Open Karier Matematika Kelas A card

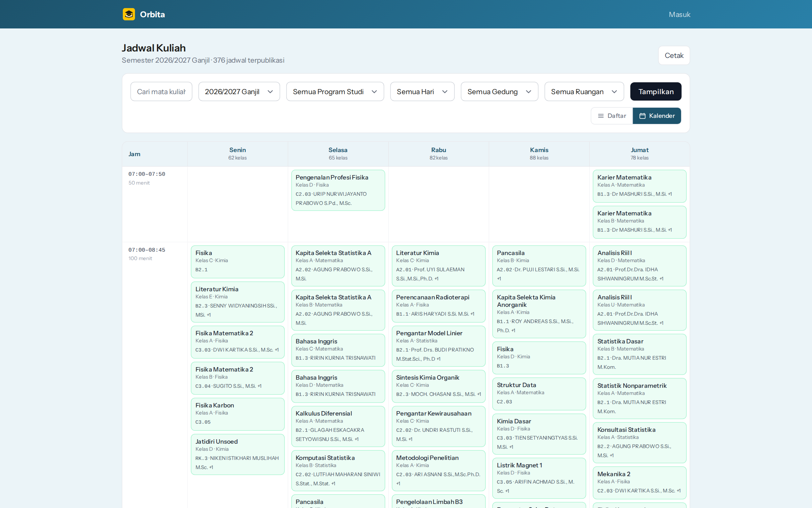(x=639, y=186)
